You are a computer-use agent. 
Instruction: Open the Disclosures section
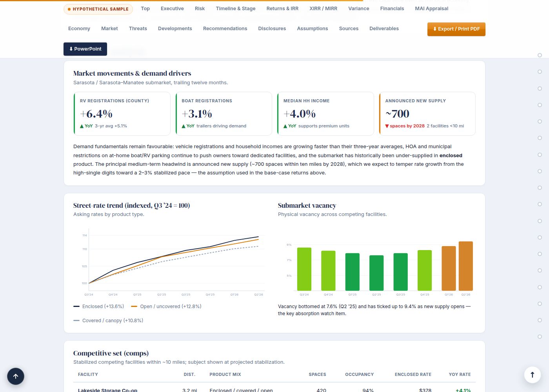pos(272,29)
